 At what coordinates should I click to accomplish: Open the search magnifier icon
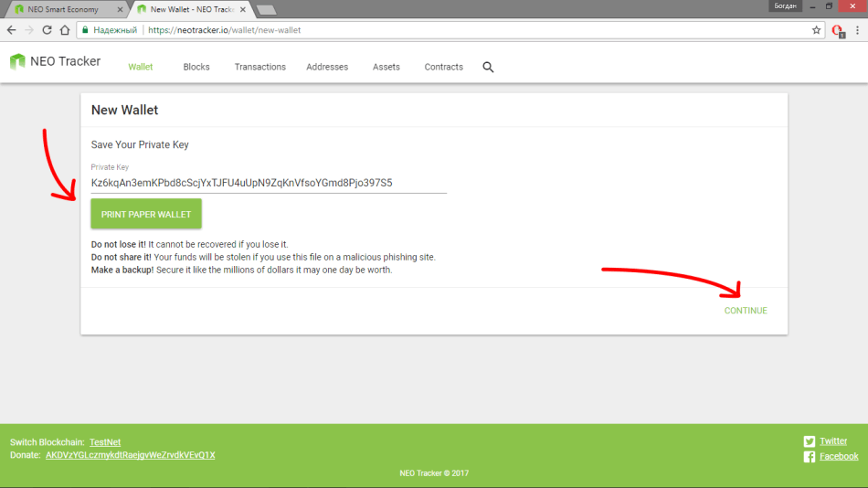(488, 67)
